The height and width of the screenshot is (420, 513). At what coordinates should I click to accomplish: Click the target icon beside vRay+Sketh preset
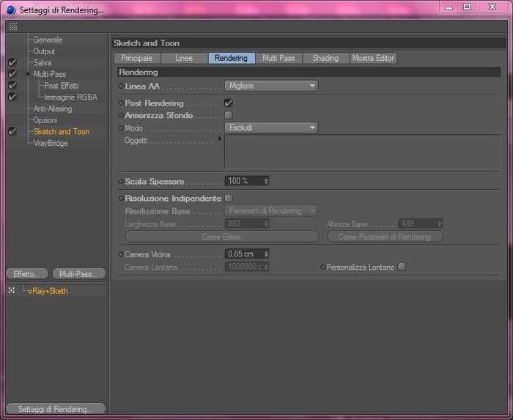(x=12, y=290)
